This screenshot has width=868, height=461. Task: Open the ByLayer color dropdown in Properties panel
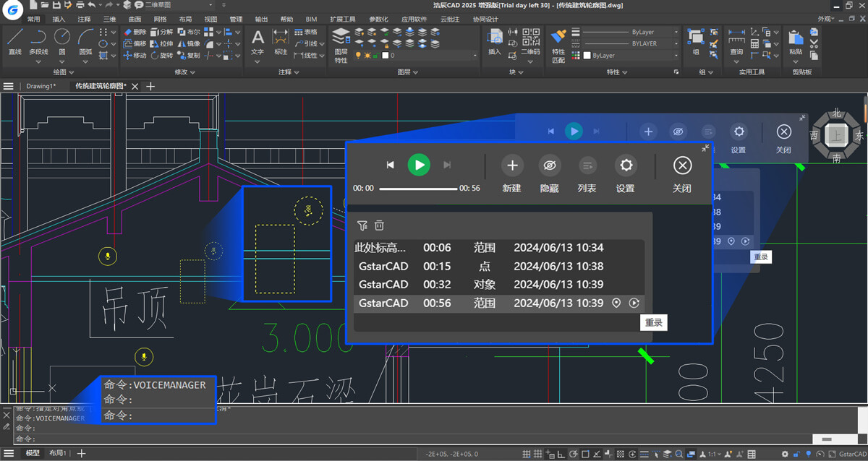[x=675, y=56]
